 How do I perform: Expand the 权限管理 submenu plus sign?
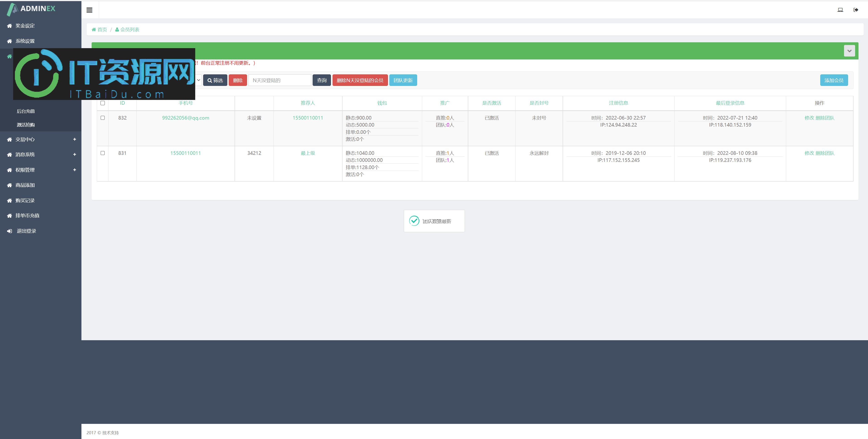74,170
